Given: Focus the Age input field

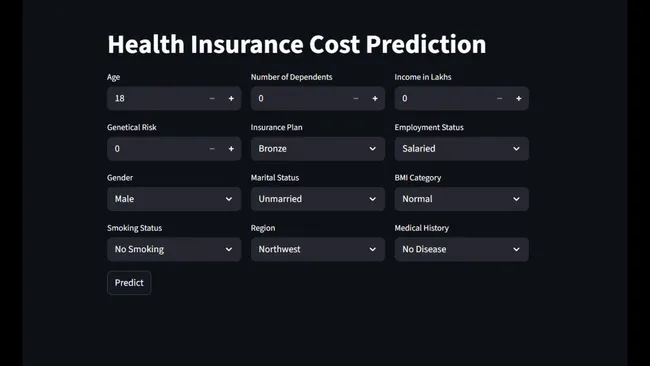Looking at the screenshot, I should tap(155, 99).
